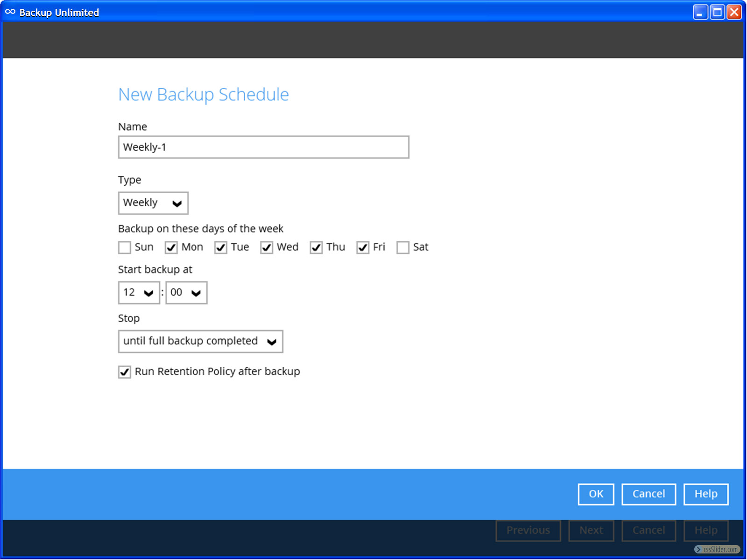Disable Wednesday backup checkbox
Image resolution: width=747 pixels, height=560 pixels.
point(267,247)
